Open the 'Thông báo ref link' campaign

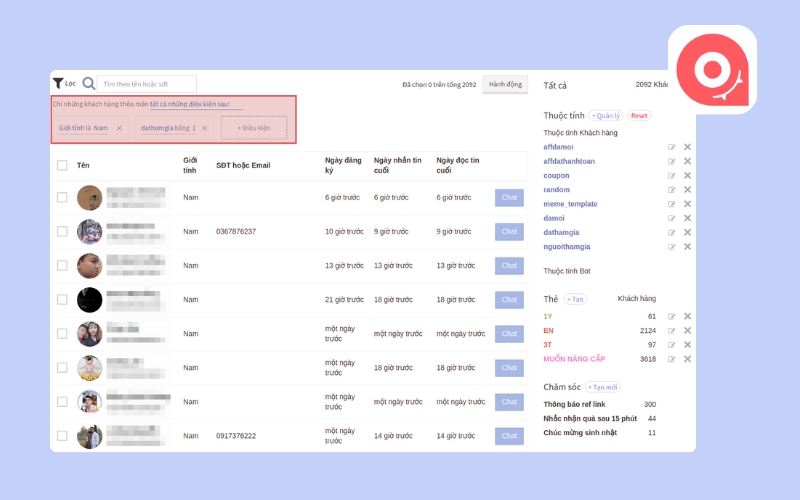580,404
